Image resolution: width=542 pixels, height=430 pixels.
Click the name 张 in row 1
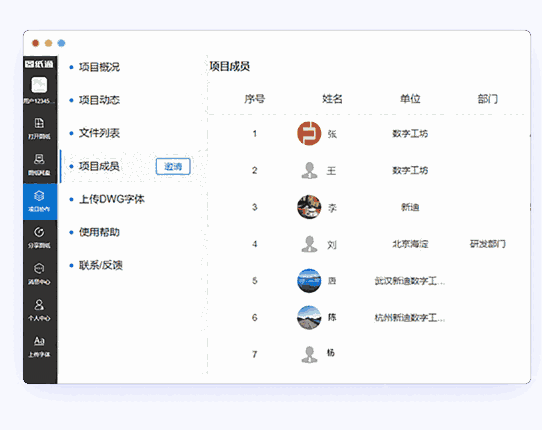pos(332,134)
